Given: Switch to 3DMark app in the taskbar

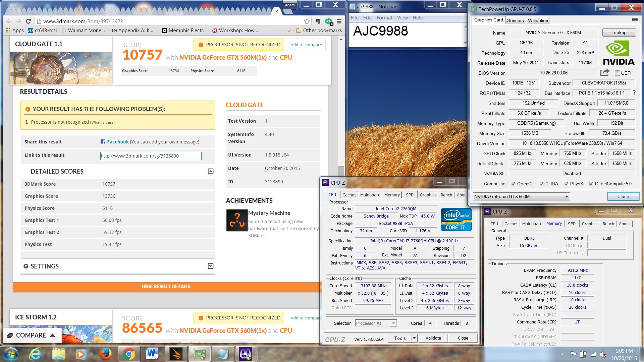Looking at the screenshot, I should tap(176, 354).
